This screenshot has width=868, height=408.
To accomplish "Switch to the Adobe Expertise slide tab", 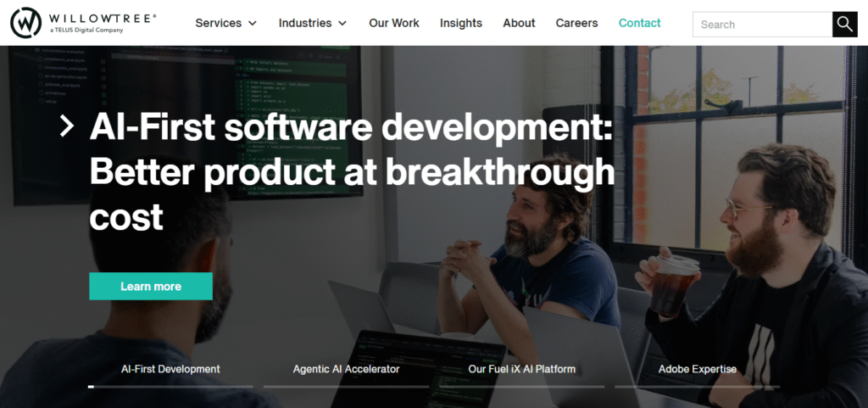I will coord(697,369).
